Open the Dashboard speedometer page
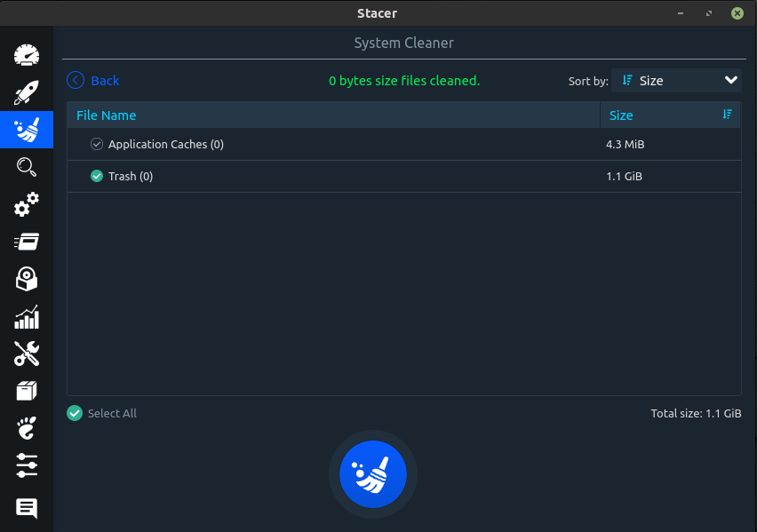 pos(27,55)
